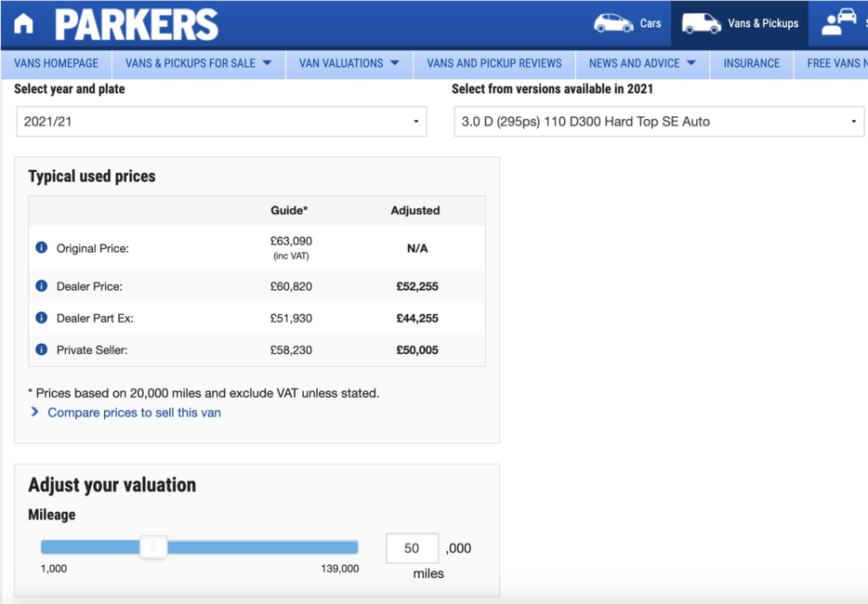Open Vans and Pickup Reviews

[x=494, y=64]
